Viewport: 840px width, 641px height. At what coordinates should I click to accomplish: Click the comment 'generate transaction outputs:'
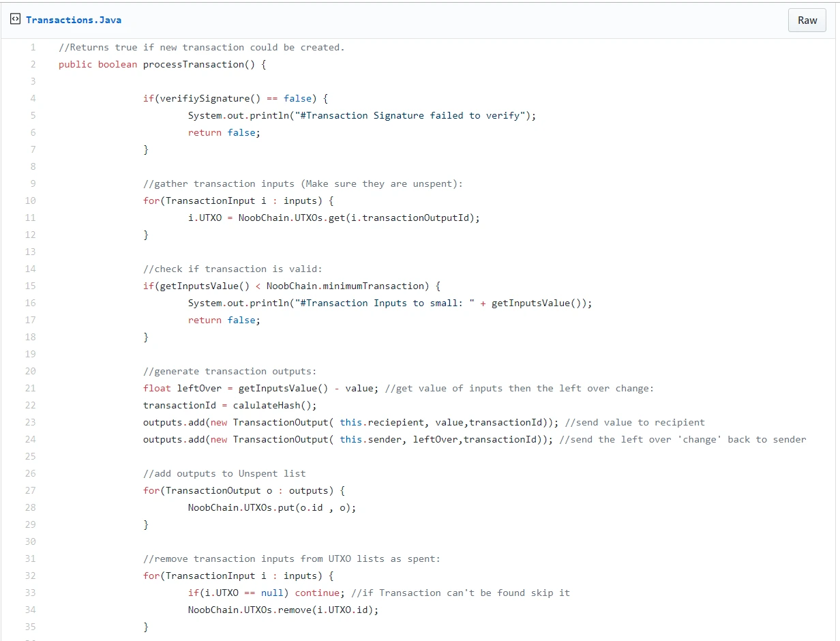click(230, 371)
